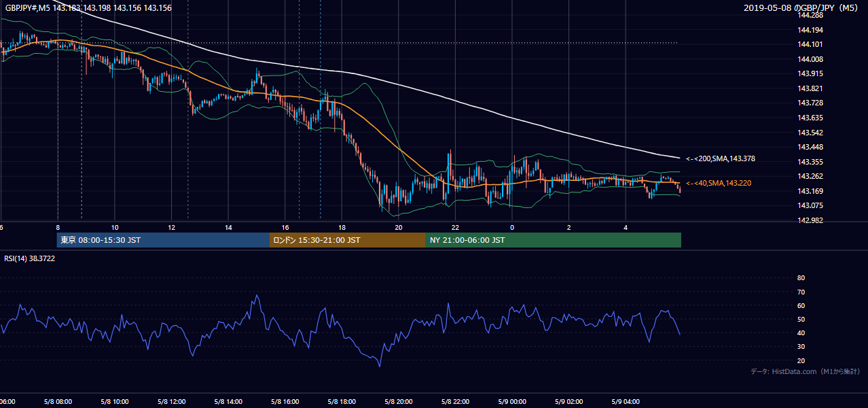The height and width of the screenshot is (408, 868).
Task: Select the RSI scale value 60
Action: 801,305
